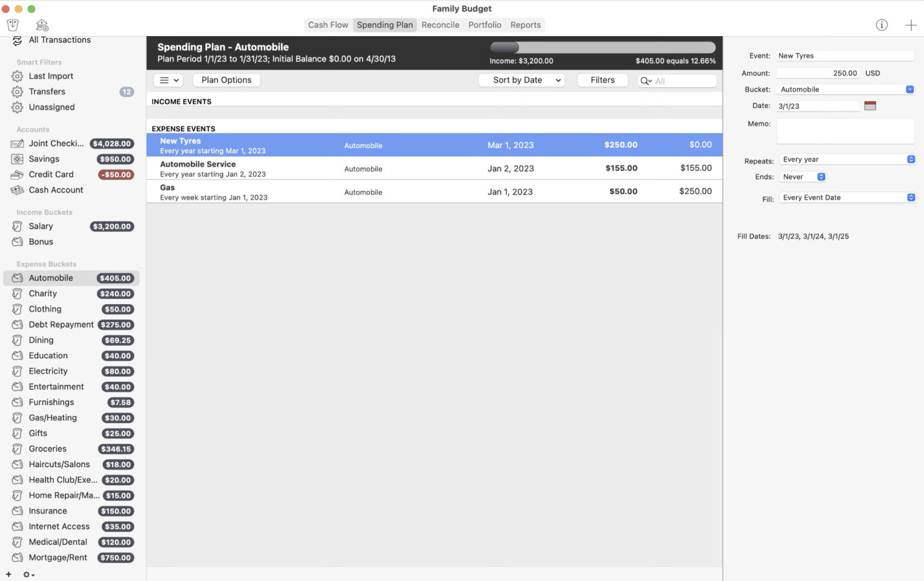Change the Repeats dropdown from Every year

pyautogui.click(x=846, y=159)
